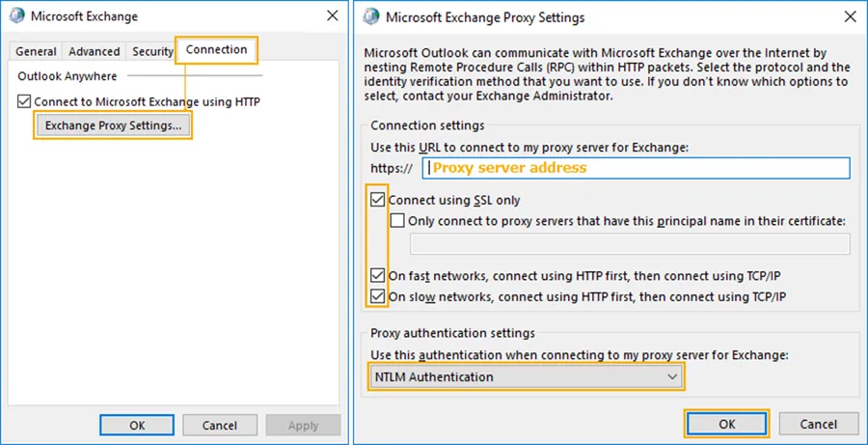Enable Only connect to proxy servers with principal name
Screen dimensions: 868x445
(x=397, y=221)
